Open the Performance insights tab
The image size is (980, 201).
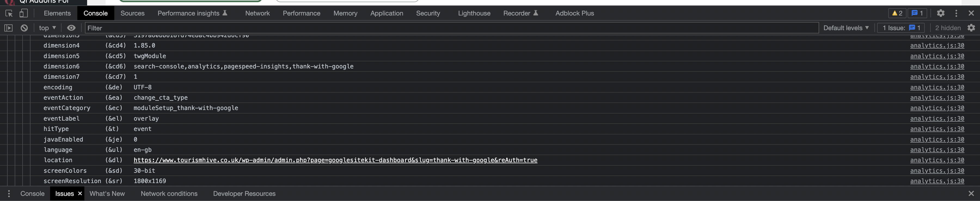tap(192, 13)
